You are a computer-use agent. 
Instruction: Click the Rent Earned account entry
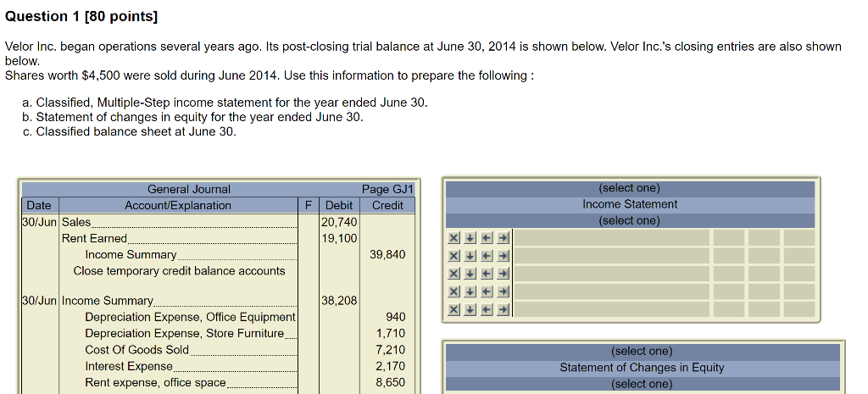point(94,238)
